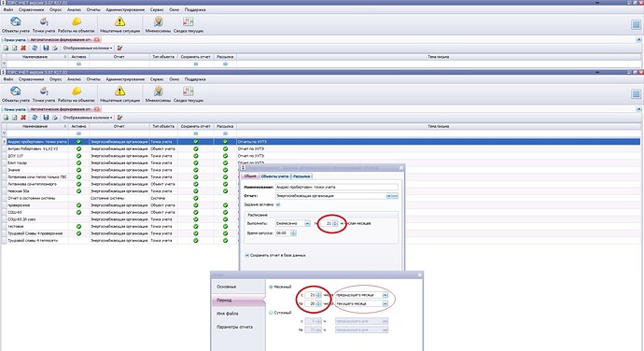Click Рассылка filter checkbox in upper window table
The height and width of the screenshot is (351, 644).
(x=225, y=64)
